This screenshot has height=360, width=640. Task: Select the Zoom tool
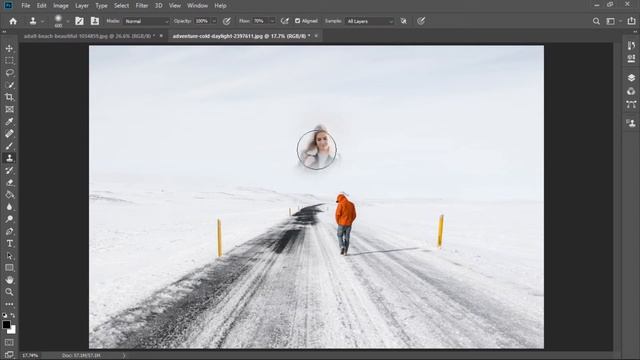(9, 292)
